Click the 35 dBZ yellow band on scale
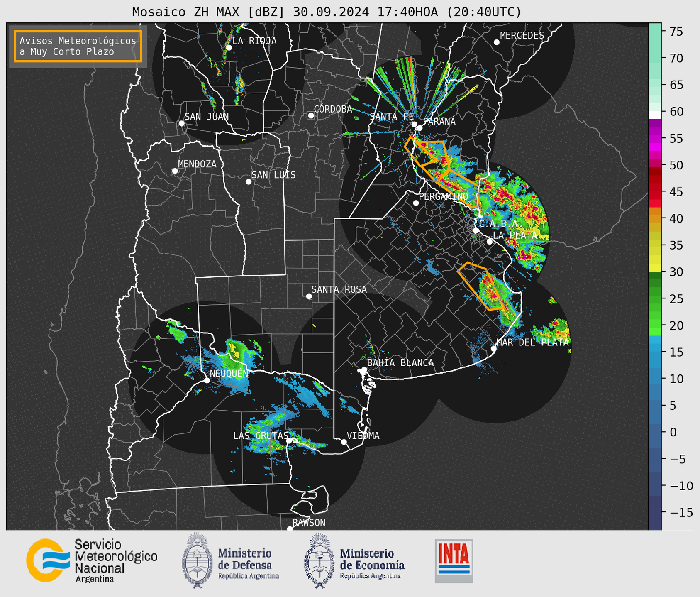 point(655,245)
